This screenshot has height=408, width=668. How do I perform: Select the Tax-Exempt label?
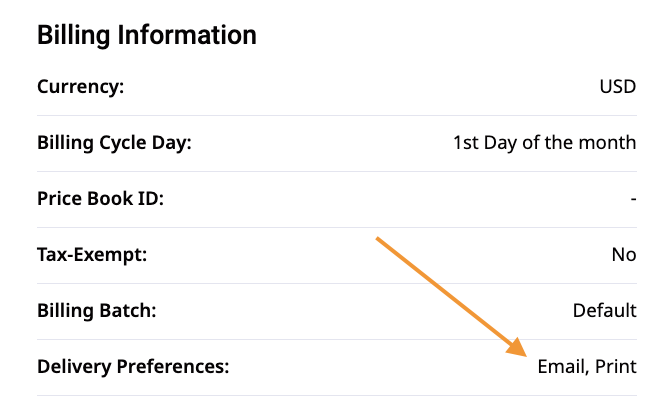tap(92, 255)
